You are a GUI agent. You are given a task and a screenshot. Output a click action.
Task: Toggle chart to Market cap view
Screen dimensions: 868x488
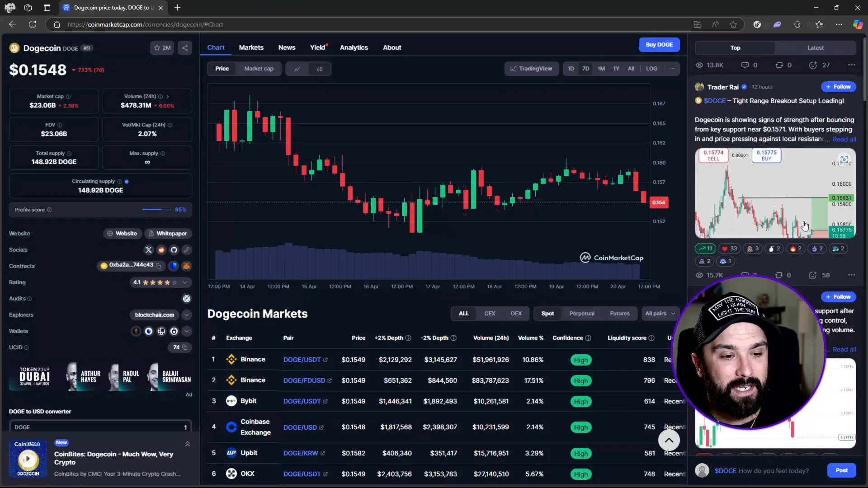259,69
